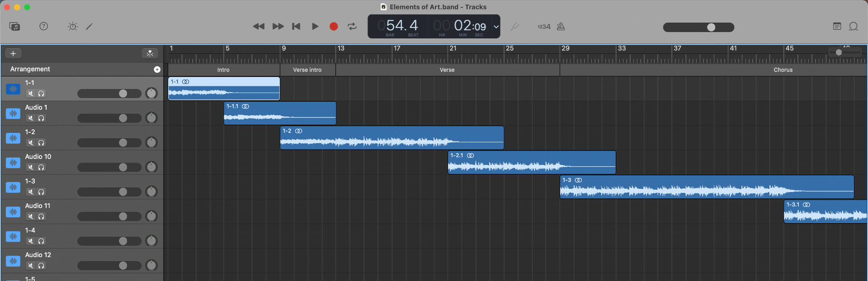Open the tuner icon
Viewport: 868px width, 281px height.
pos(514,27)
